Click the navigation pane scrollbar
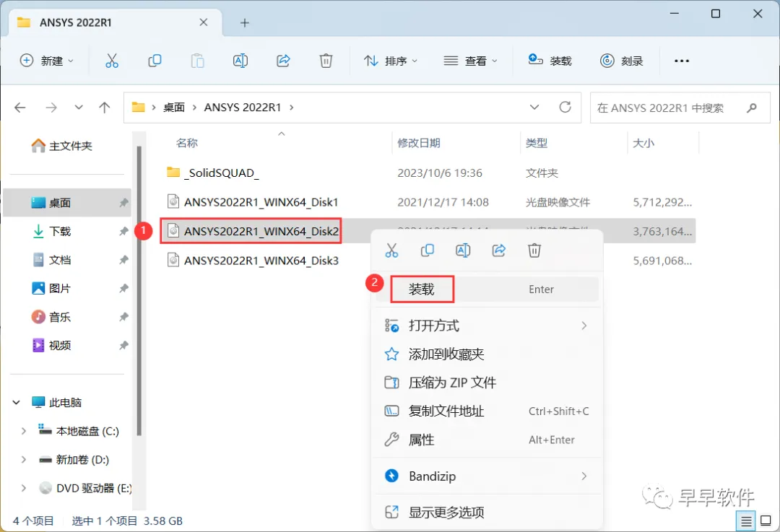Viewport: 780px width, 532px height. click(x=139, y=291)
